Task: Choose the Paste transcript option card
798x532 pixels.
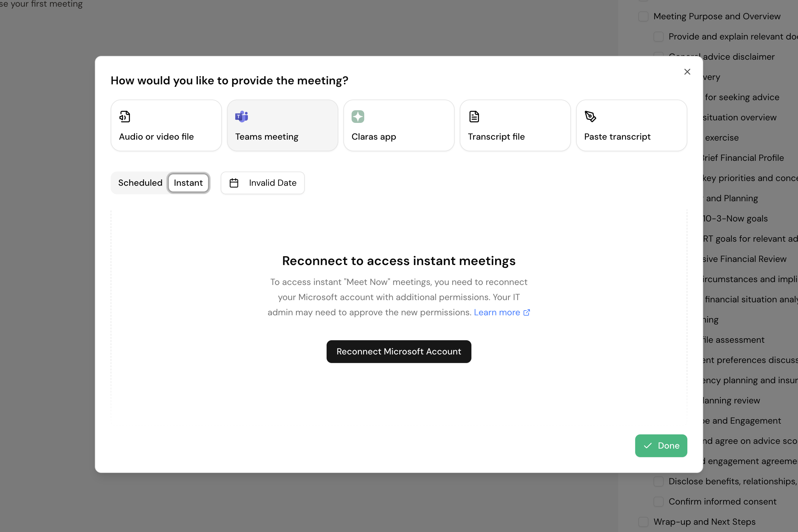Action: click(x=631, y=125)
